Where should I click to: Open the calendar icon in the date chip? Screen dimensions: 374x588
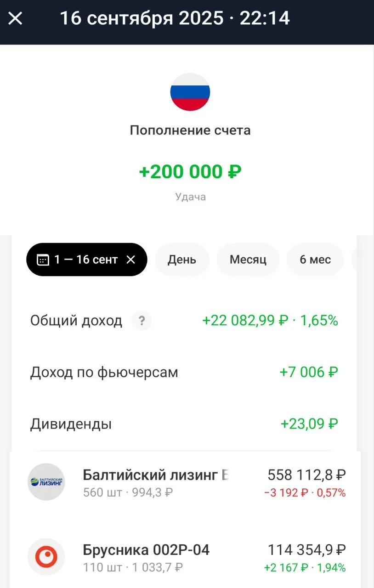pyautogui.click(x=43, y=260)
